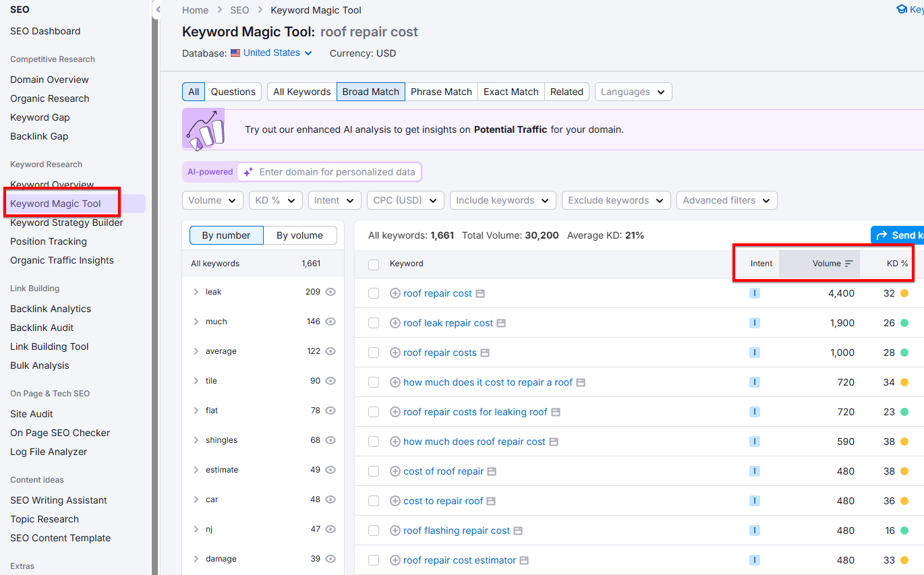924x575 pixels.
Task: Click the add icon beside 'roof repair cost'
Action: [395, 293]
